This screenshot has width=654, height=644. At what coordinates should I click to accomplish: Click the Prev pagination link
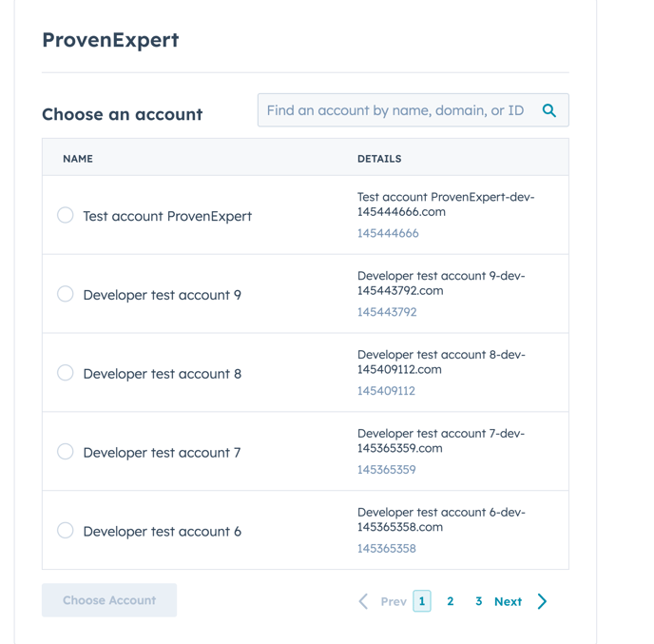pyautogui.click(x=394, y=601)
